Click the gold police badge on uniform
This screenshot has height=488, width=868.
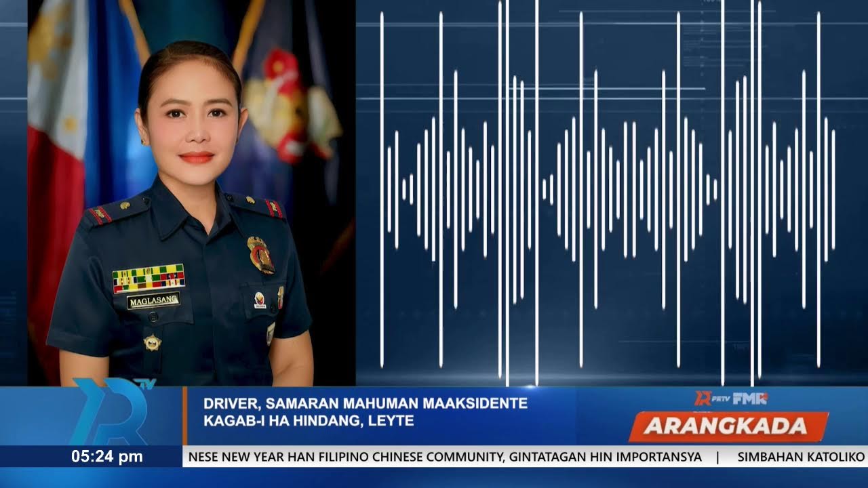coord(260,255)
